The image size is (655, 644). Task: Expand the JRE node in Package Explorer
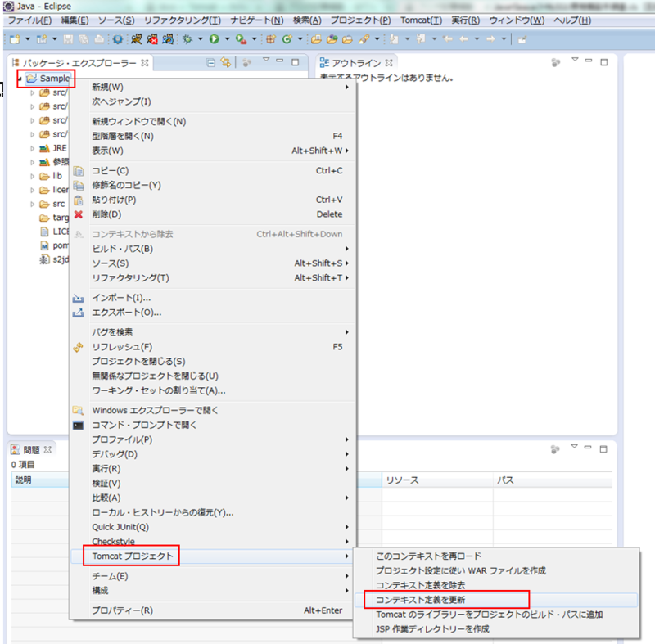(x=34, y=148)
